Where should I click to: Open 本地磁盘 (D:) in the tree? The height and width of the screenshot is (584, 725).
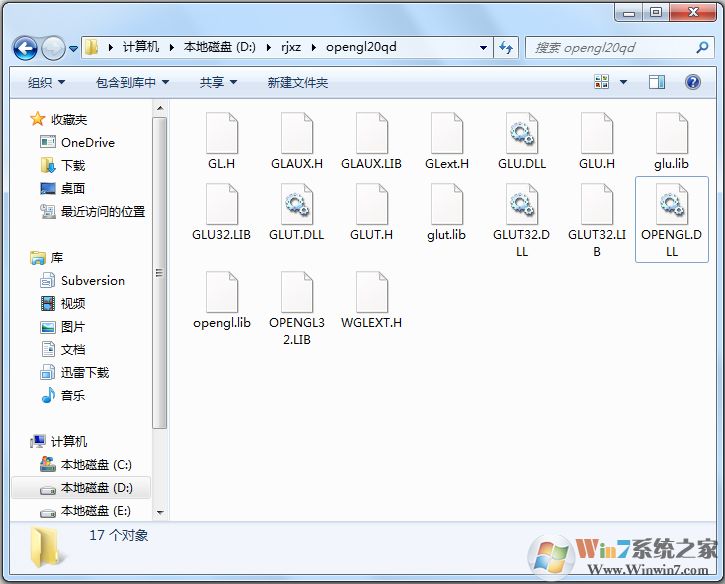pyautogui.click(x=81, y=487)
